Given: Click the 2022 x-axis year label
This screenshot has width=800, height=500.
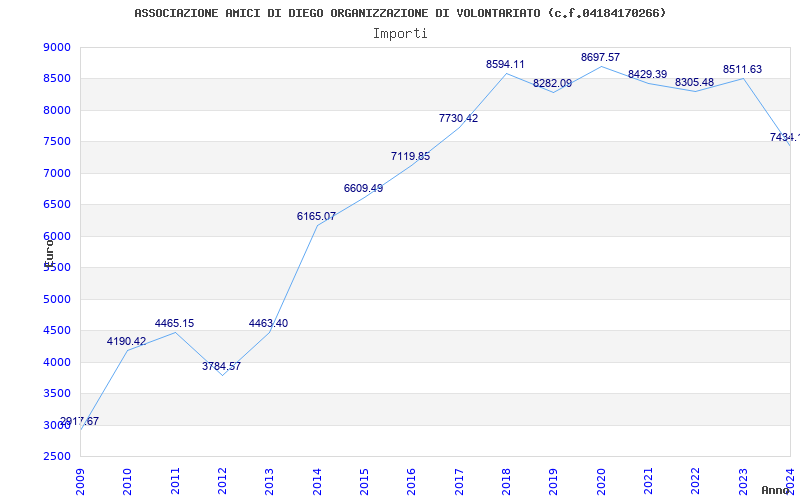Looking at the screenshot, I should pos(695,482).
